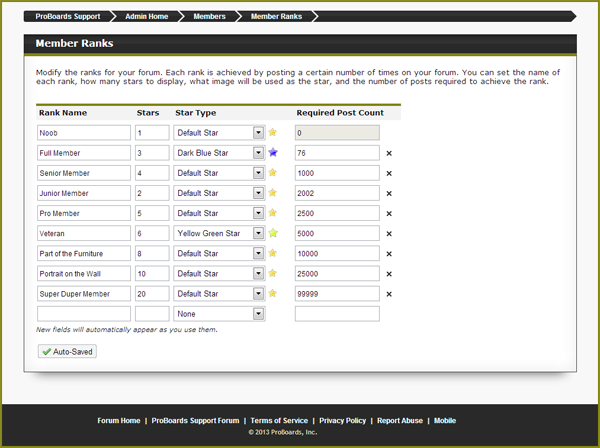Open the Privacy Policy footer link
This screenshot has width=600, height=448.
pyautogui.click(x=342, y=420)
